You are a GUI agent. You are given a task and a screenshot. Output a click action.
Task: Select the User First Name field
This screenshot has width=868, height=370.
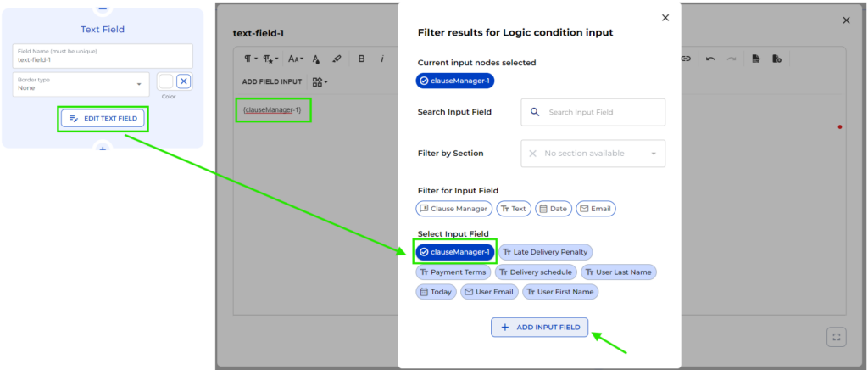[x=560, y=292]
